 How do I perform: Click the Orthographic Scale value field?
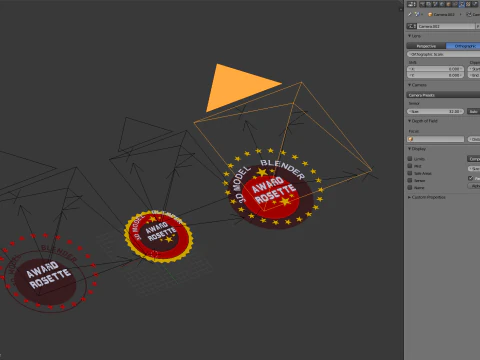(x=443, y=54)
